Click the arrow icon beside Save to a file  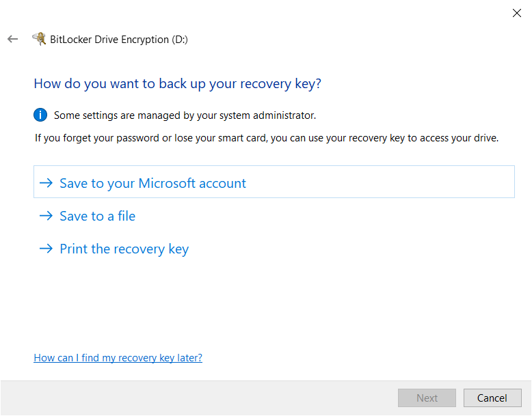(x=46, y=216)
